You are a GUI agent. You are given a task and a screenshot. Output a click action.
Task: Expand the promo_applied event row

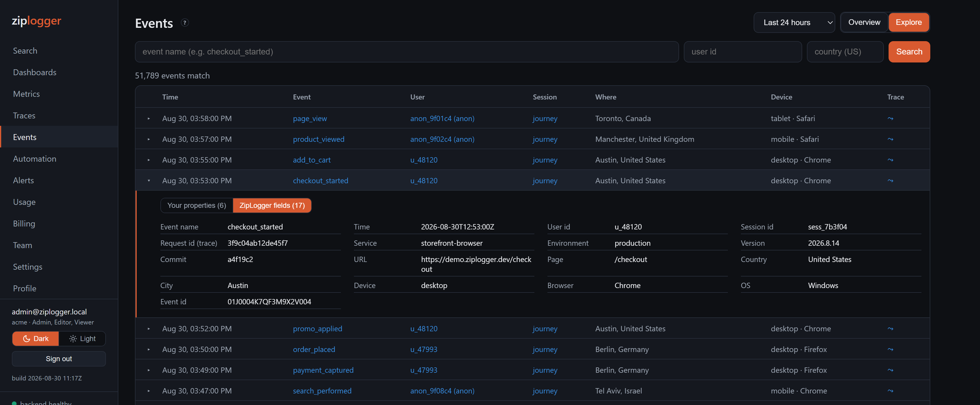[x=148, y=329]
